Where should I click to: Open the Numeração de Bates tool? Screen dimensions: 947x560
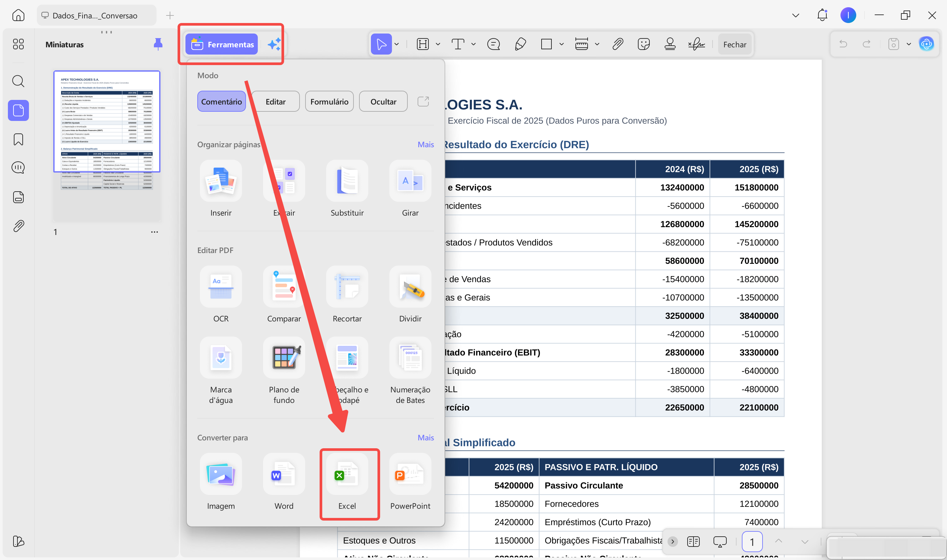click(410, 371)
